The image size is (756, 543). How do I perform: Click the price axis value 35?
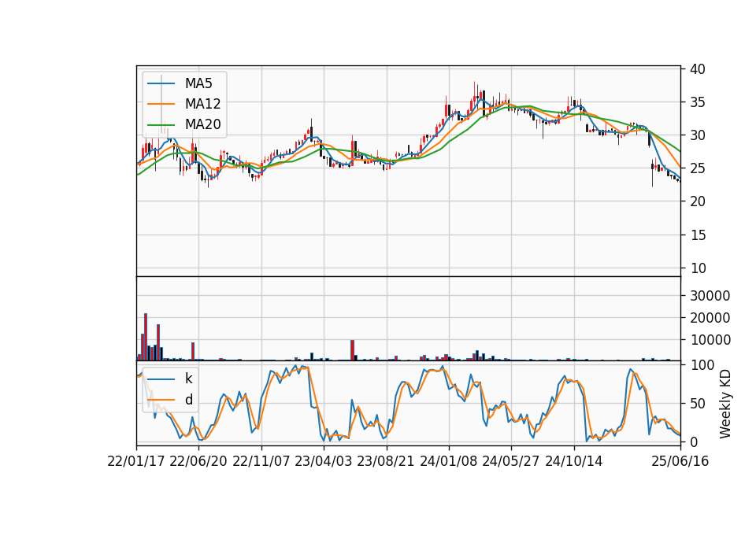[x=697, y=102]
